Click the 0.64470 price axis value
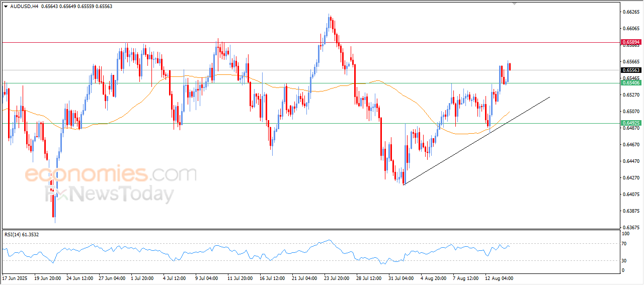 [x=631, y=161]
